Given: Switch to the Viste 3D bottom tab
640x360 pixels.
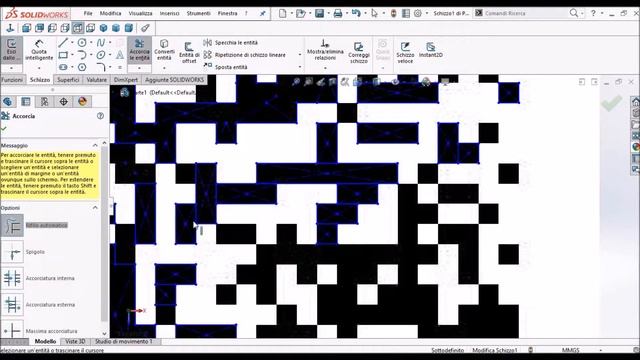Looking at the screenshot, I should pos(75,342).
